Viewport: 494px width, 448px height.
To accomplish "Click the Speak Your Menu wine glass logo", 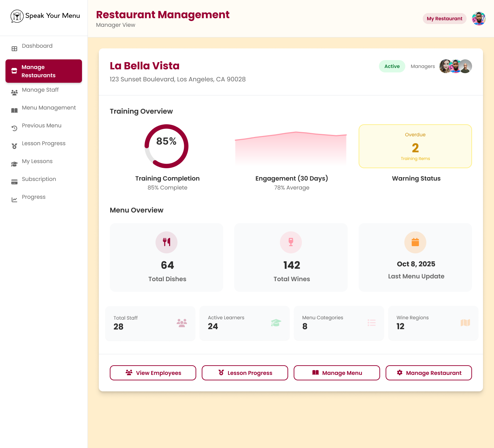I will click(16, 16).
